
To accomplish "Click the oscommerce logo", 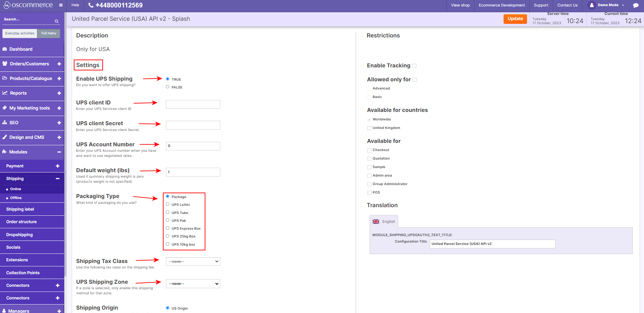I will [28, 5].
